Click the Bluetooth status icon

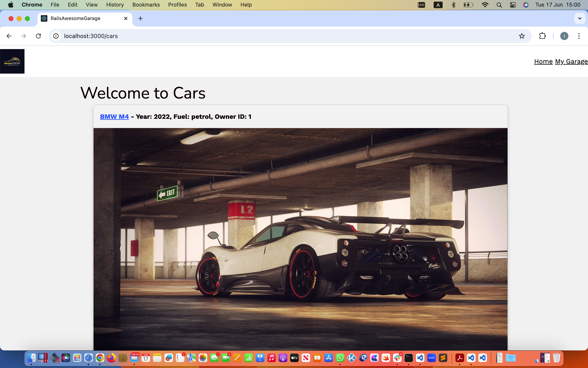click(x=453, y=5)
